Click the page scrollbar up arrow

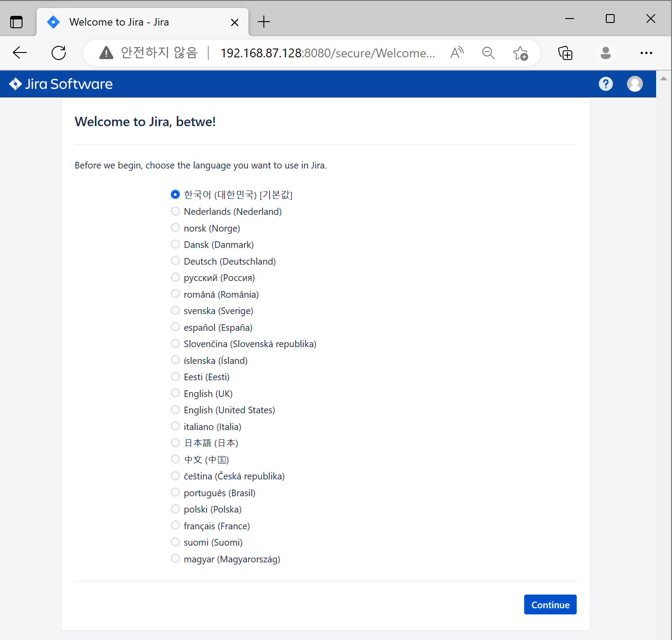click(664, 79)
